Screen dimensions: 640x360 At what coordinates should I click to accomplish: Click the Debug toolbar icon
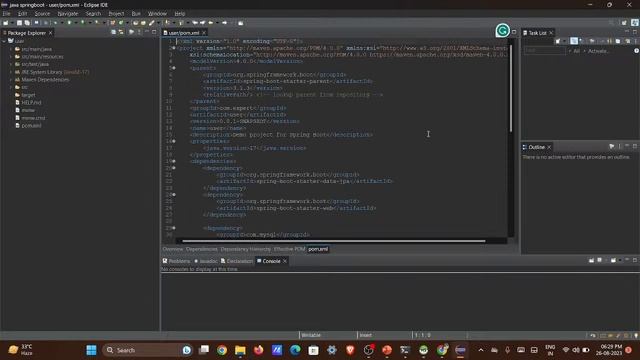(55, 23)
